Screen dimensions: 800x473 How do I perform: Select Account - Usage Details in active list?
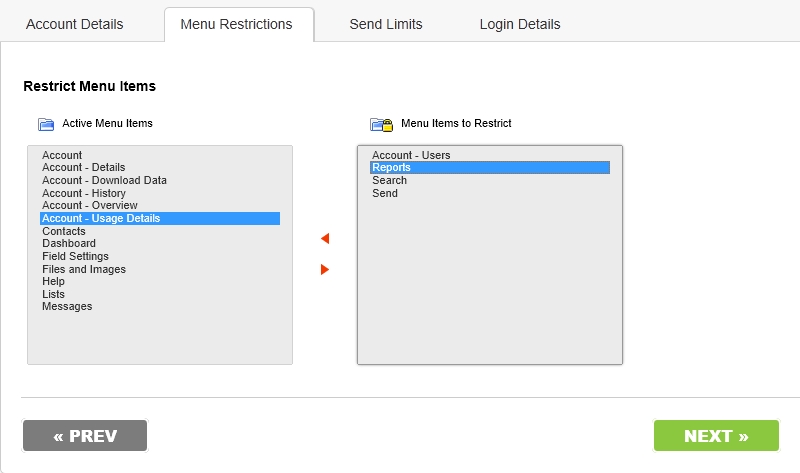pos(160,218)
